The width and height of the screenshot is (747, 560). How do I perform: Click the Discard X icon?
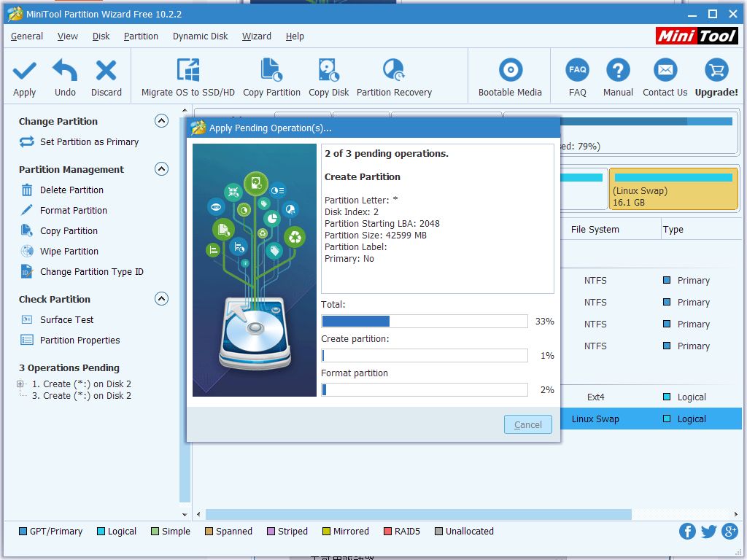pos(106,71)
